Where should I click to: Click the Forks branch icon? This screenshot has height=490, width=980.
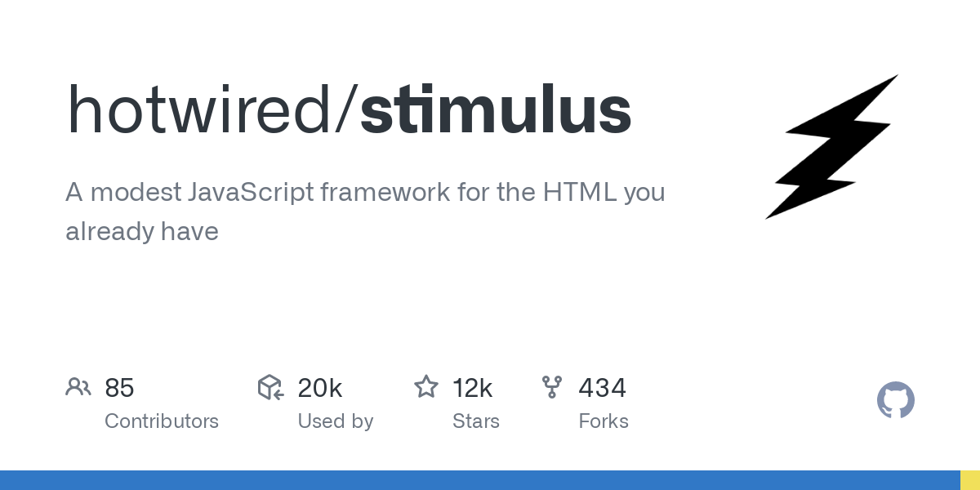coord(552,387)
